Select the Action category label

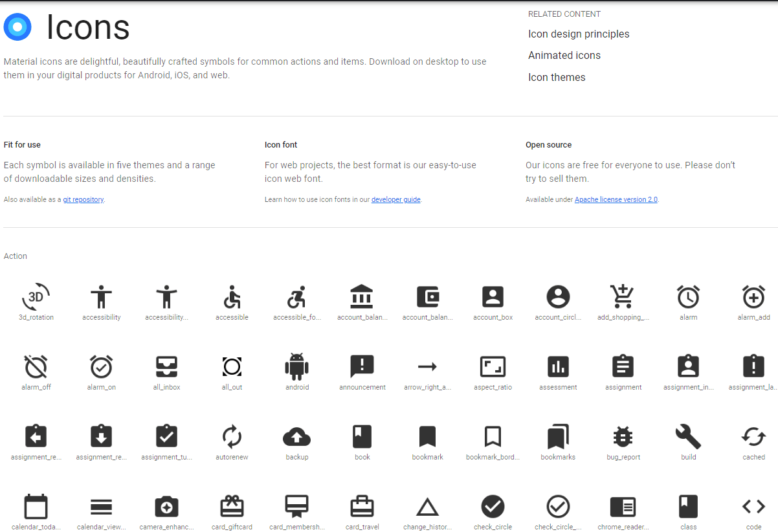tap(16, 256)
